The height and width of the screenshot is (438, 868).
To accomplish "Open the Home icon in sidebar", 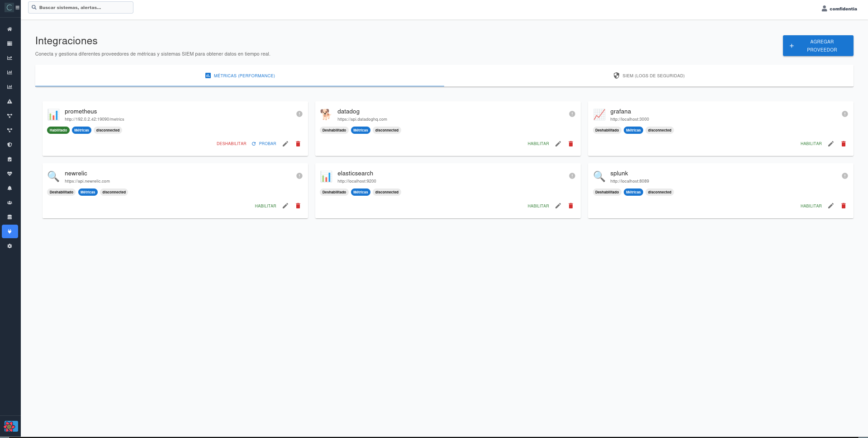I will [x=9, y=29].
